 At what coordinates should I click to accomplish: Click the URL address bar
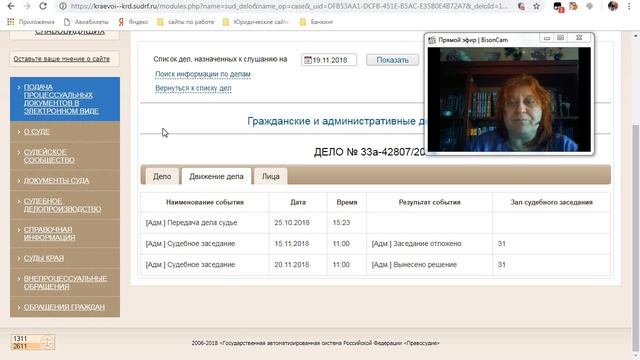pyautogui.click(x=289, y=6)
